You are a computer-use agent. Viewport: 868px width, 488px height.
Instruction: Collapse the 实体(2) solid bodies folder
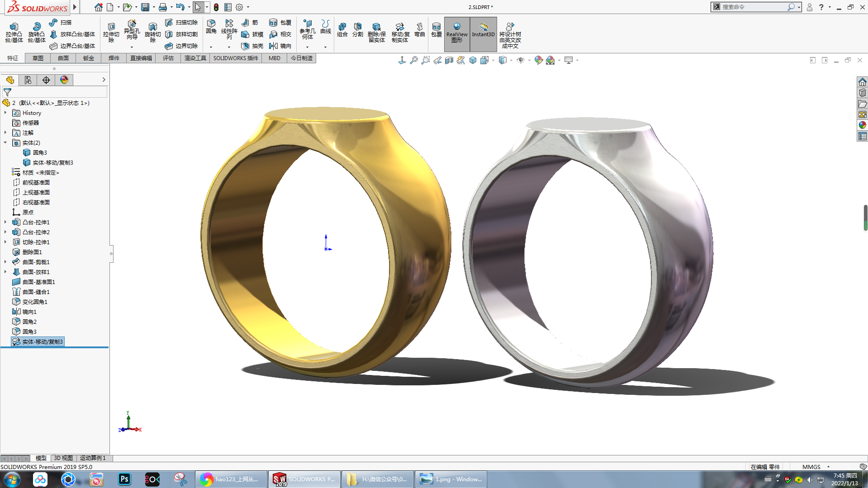[5, 142]
